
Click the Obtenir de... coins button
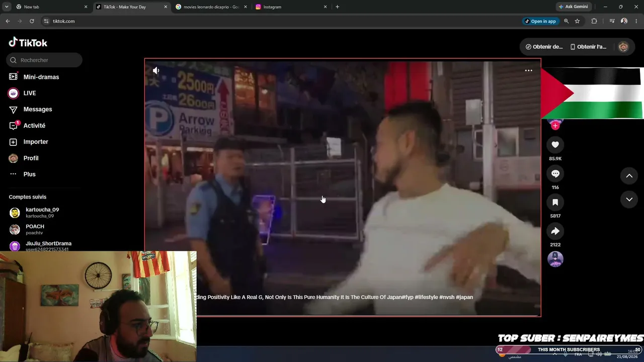544,47
